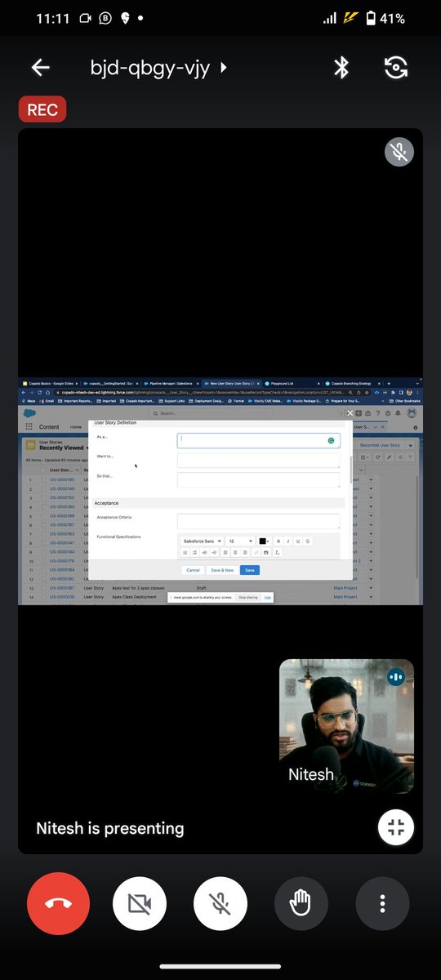Toggle your microphone mute

220,903
